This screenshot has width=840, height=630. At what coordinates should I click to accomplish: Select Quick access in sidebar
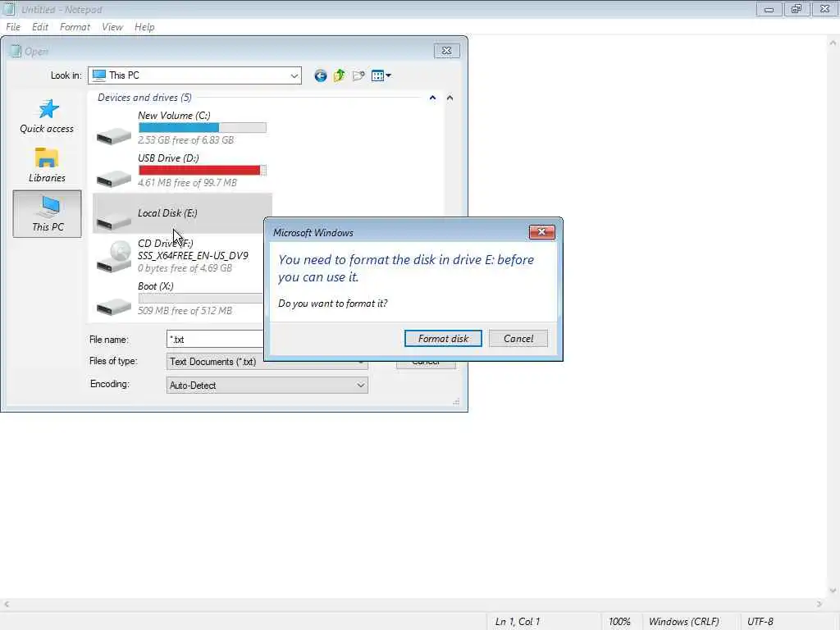click(x=47, y=116)
